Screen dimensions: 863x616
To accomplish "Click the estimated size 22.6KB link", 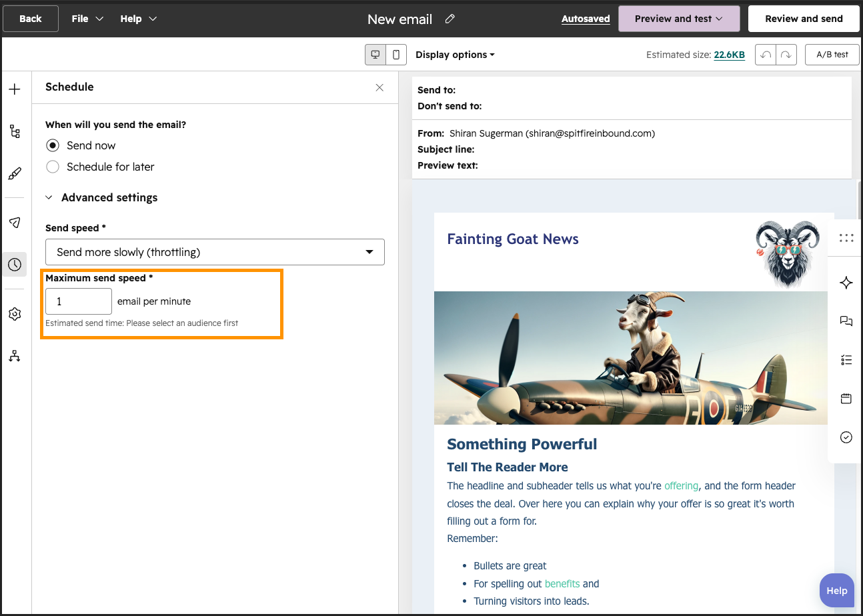I will coord(729,55).
